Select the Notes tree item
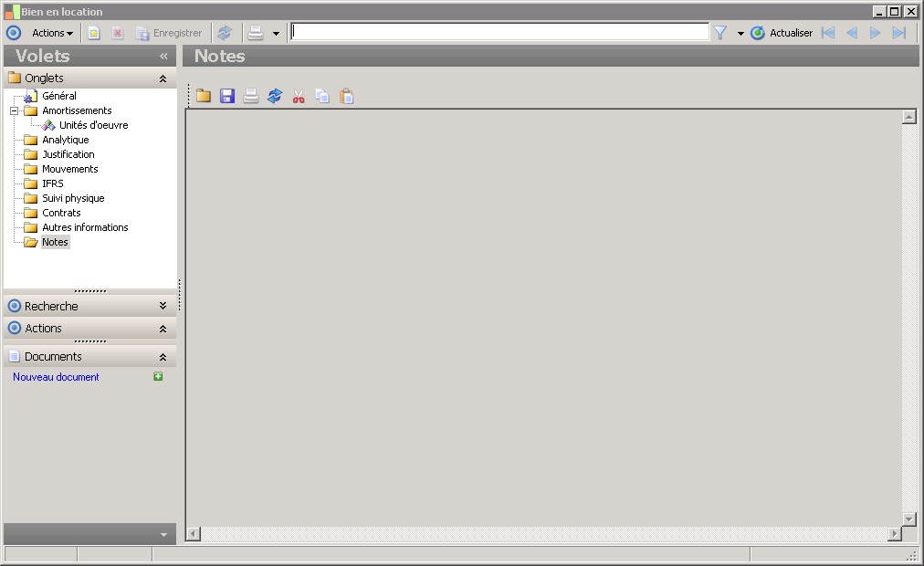This screenshot has height=566, width=924. 55,242
